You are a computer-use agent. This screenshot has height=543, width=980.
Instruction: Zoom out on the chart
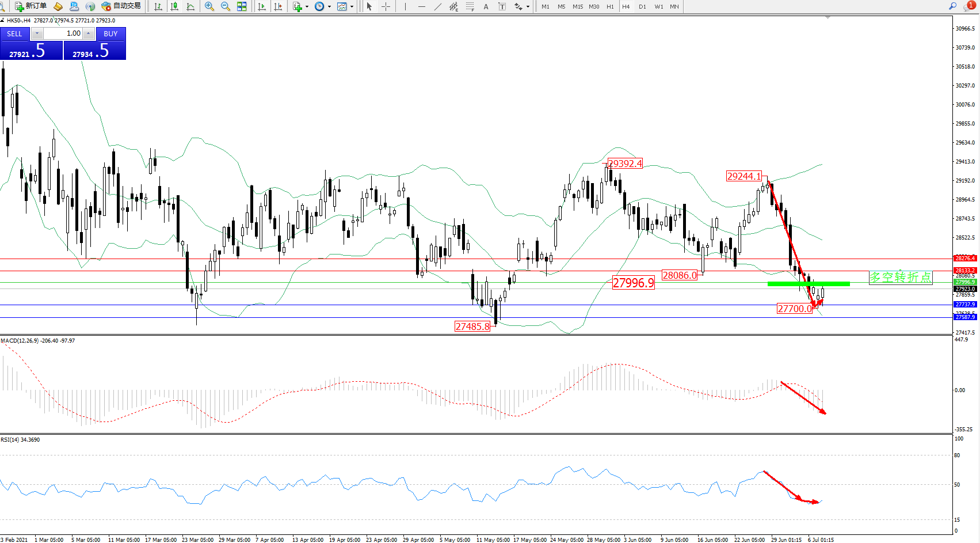coord(226,6)
